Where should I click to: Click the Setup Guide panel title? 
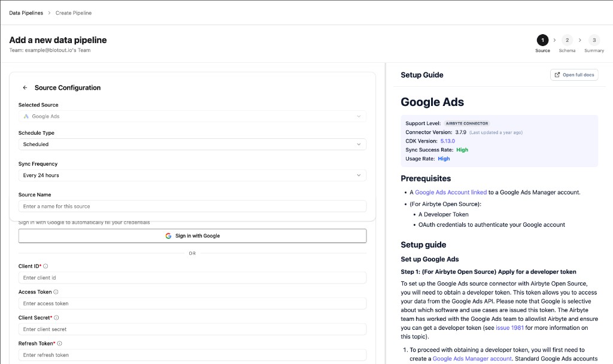(x=422, y=75)
